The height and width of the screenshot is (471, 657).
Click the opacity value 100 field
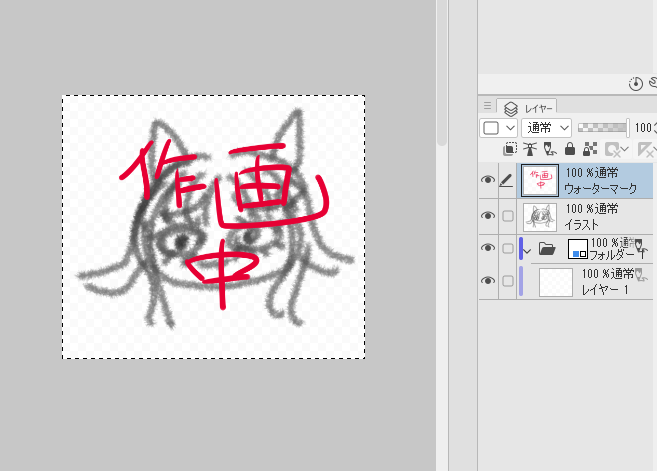pyautogui.click(x=644, y=127)
